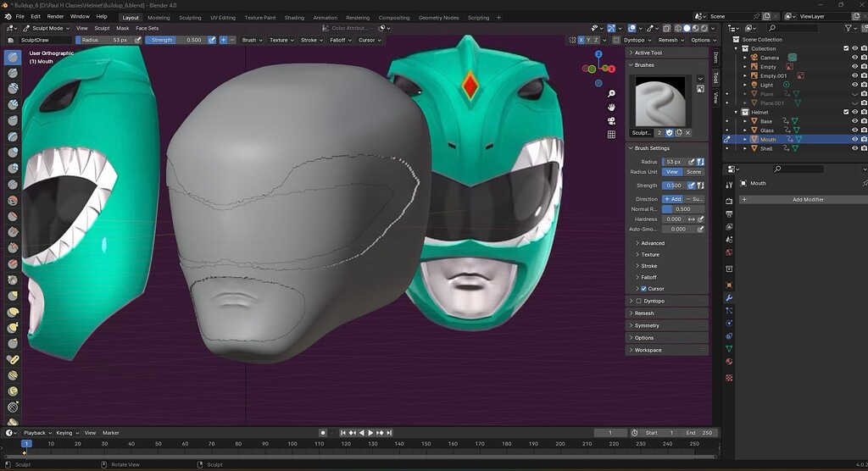Click the zoom magnifier gizmo in the viewport

pos(611,93)
